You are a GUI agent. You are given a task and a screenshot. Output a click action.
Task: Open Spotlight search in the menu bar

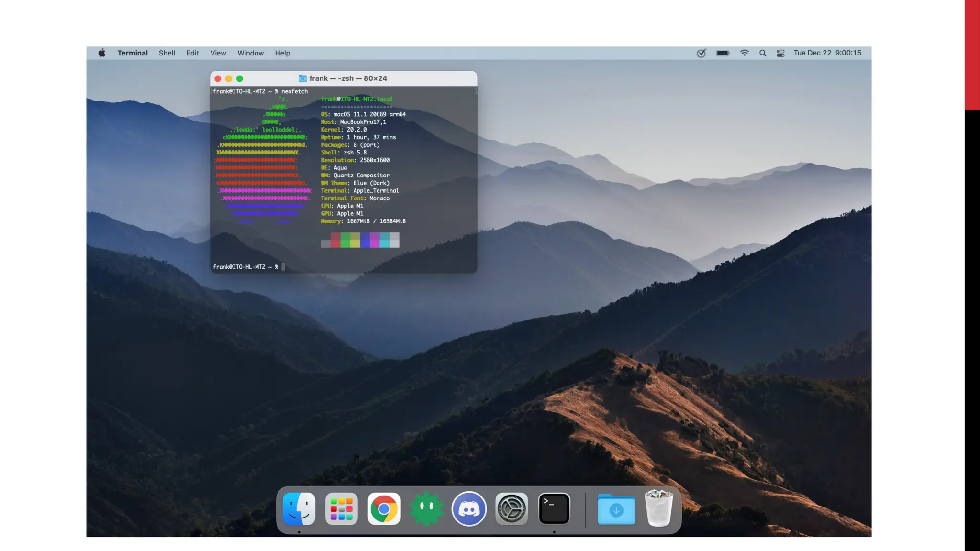[x=763, y=53]
